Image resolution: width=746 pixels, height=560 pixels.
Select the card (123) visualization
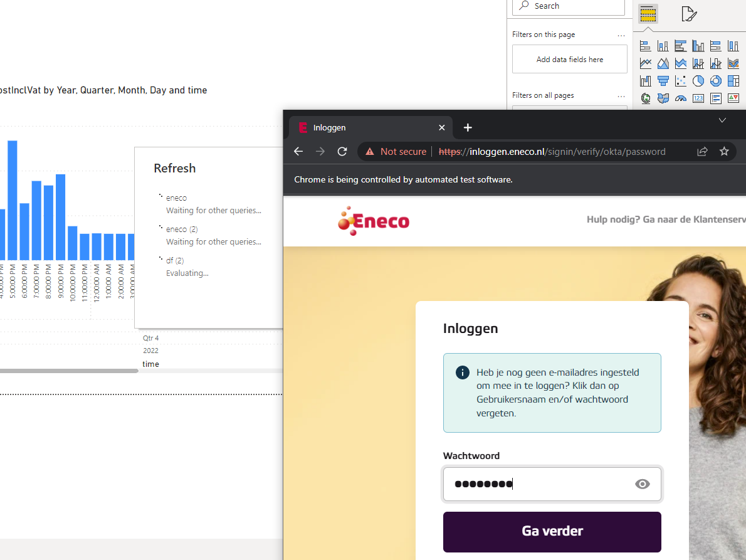(x=698, y=98)
